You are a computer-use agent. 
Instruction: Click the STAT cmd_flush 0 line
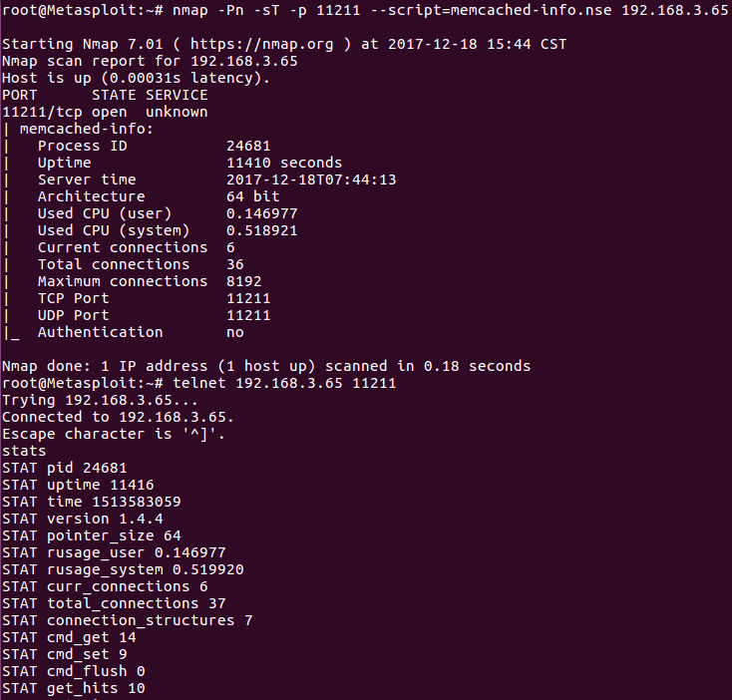click(74, 671)
